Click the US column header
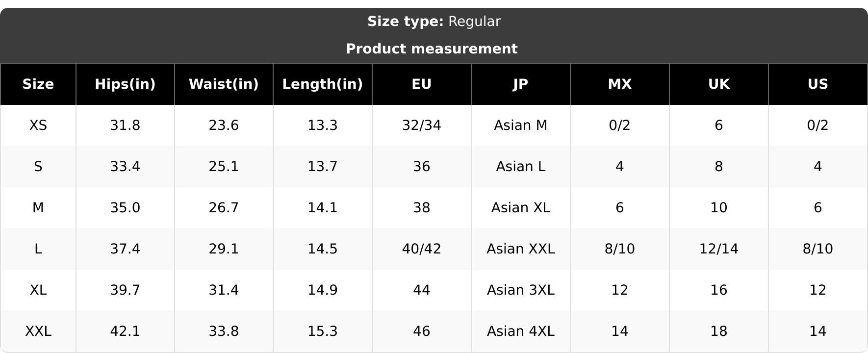 818,84
